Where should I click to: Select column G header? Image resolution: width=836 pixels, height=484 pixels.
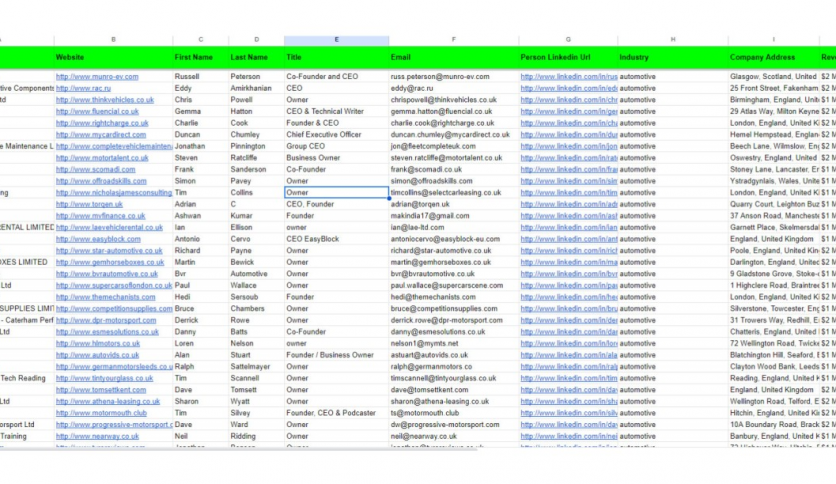click(x=568, y=40)
